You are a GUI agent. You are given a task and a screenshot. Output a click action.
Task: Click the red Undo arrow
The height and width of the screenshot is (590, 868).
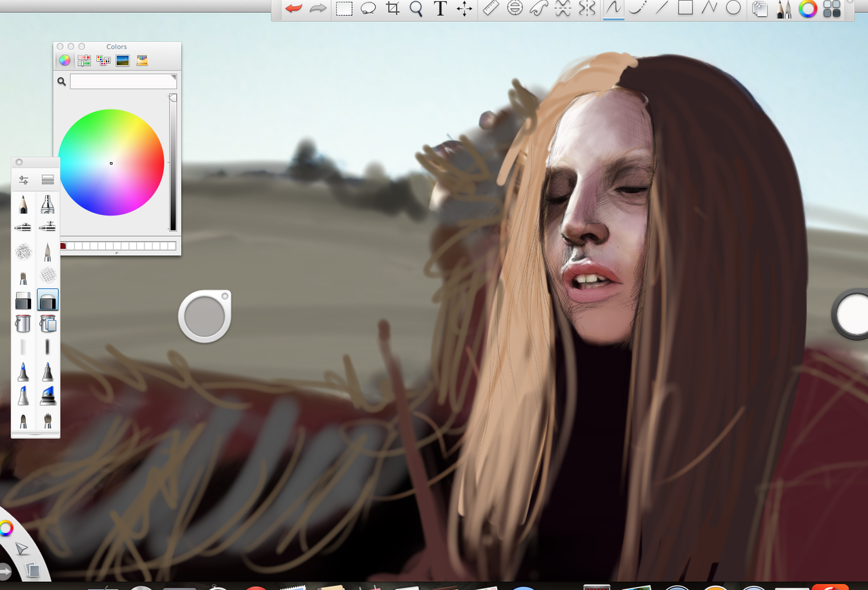click(x=294, y=9)
